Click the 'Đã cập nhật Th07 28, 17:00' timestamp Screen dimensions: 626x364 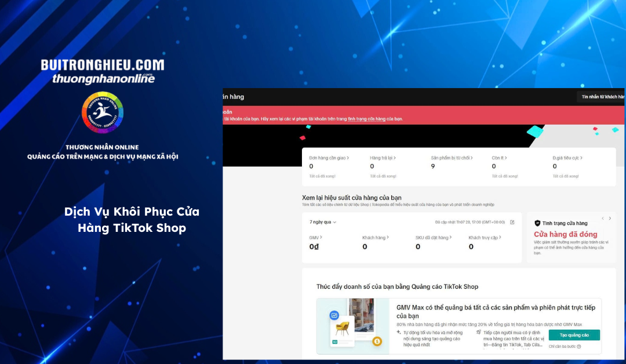(x=470, y=223)
